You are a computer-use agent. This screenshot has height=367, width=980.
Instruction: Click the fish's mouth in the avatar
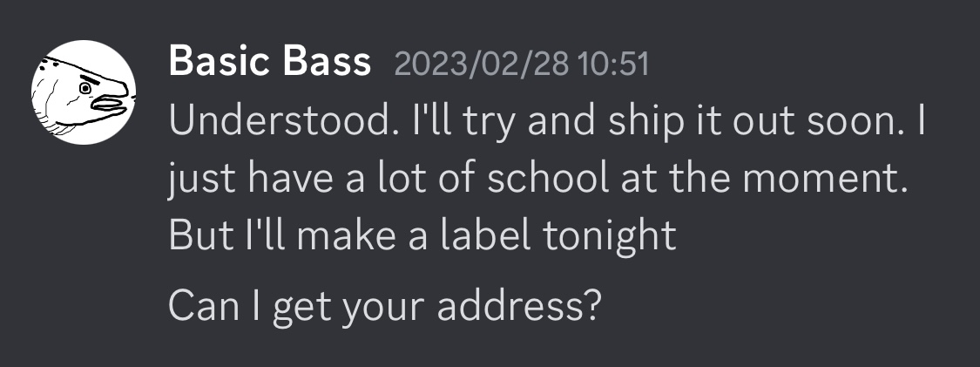tap(110, 104)
